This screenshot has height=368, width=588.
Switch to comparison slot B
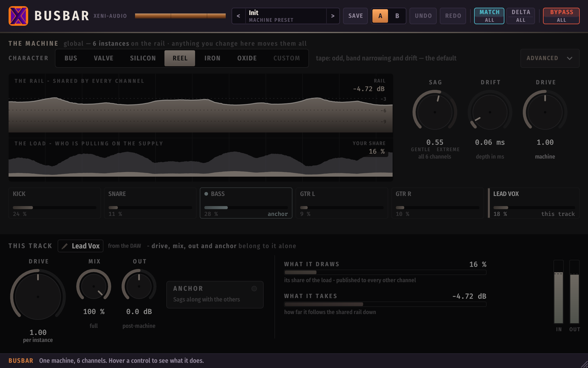tap(397, 16)
